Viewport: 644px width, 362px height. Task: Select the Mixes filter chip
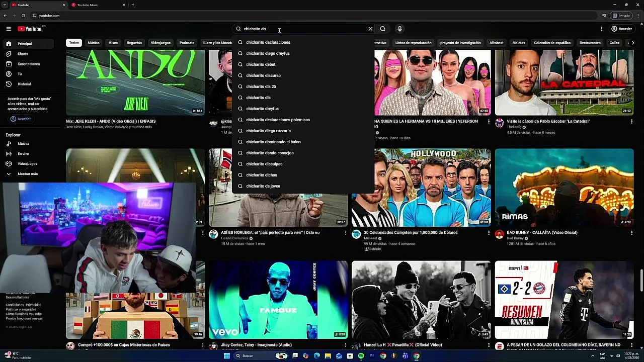[113, 43]
